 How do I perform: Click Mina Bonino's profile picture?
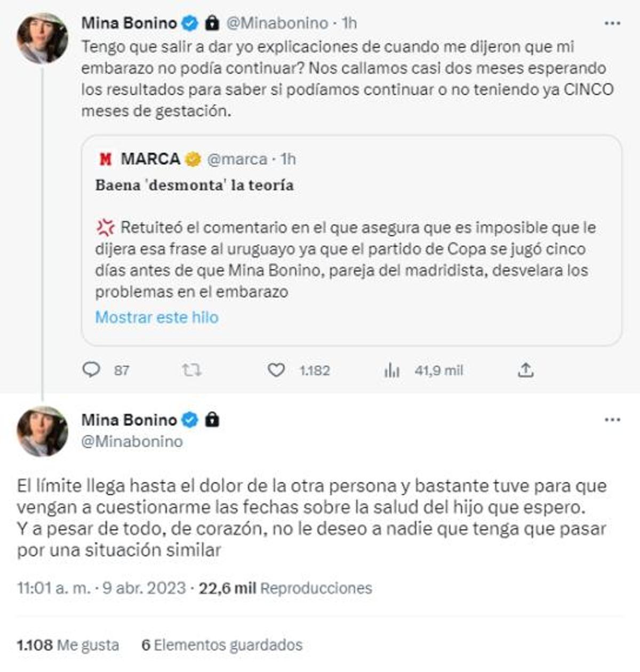pos(41,35)
